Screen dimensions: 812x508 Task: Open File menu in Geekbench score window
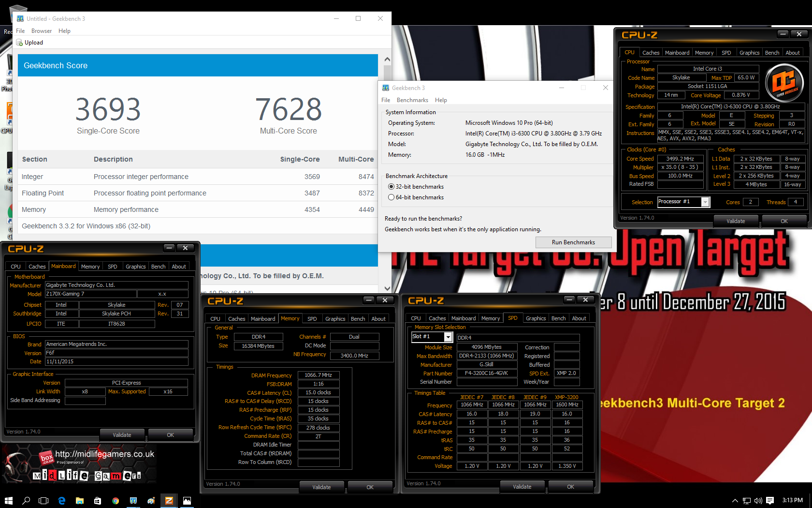pyautogui.click(x=20, y=31)
